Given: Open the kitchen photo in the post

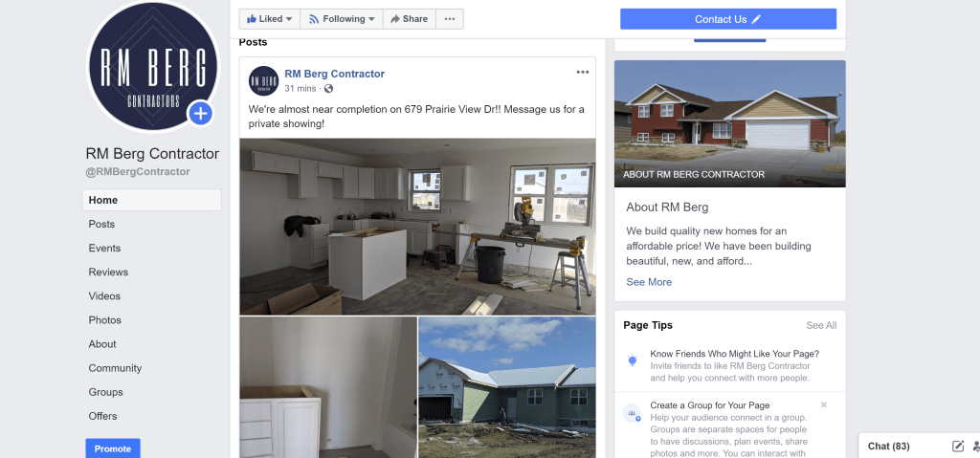Looking at the screenshot, I should pos(417,227).
